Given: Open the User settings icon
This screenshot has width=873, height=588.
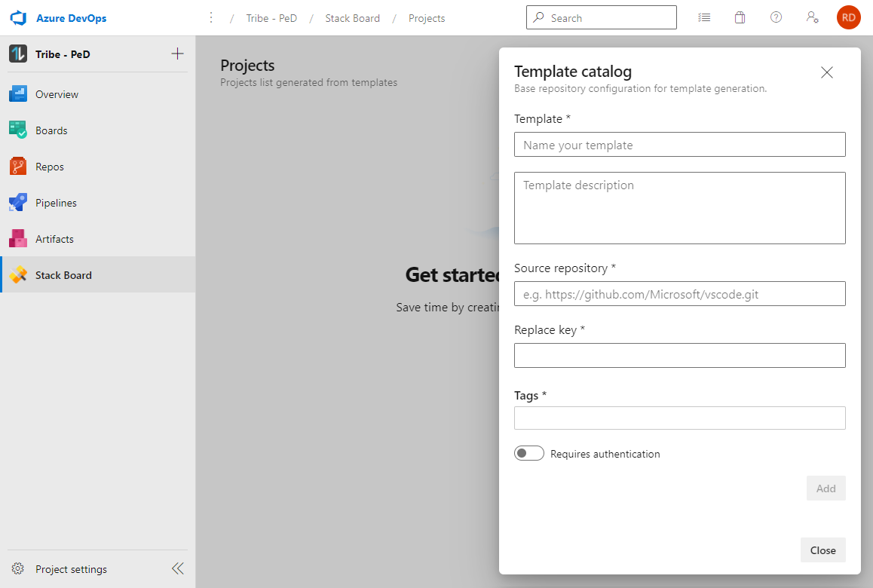Looking at the screenshot, I should [x=813, y=17].
